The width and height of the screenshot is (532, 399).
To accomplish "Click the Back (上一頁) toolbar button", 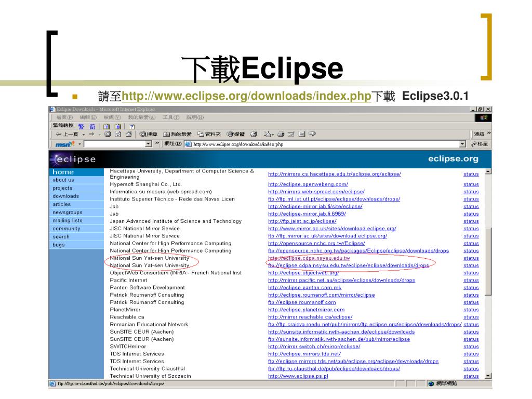I will (x=67, y=135).
